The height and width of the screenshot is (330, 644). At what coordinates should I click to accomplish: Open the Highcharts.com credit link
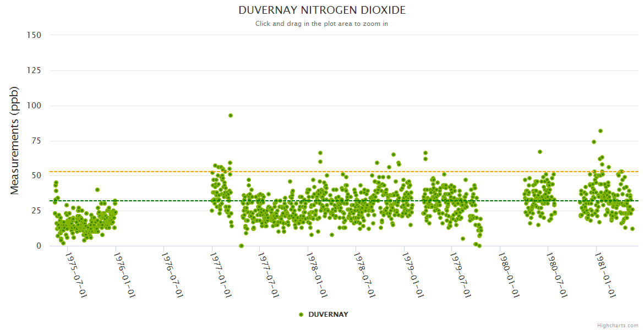coord(618,325)
